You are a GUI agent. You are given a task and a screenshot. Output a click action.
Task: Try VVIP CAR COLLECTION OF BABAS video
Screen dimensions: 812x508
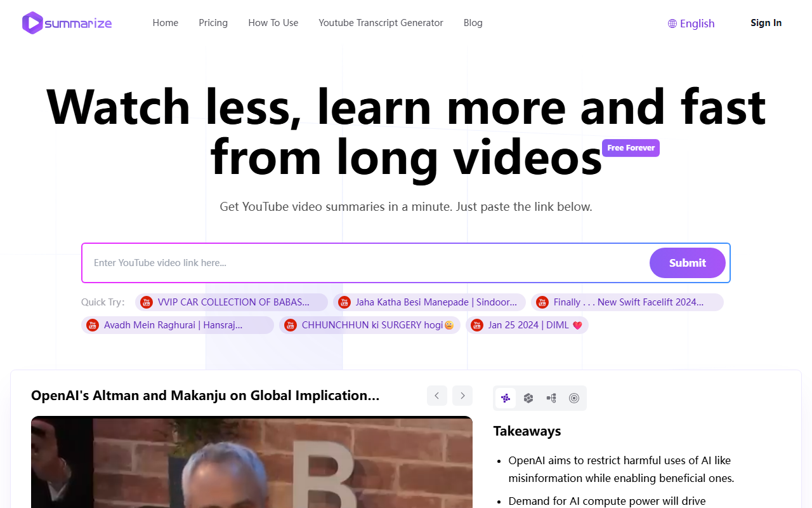point(232,302)
